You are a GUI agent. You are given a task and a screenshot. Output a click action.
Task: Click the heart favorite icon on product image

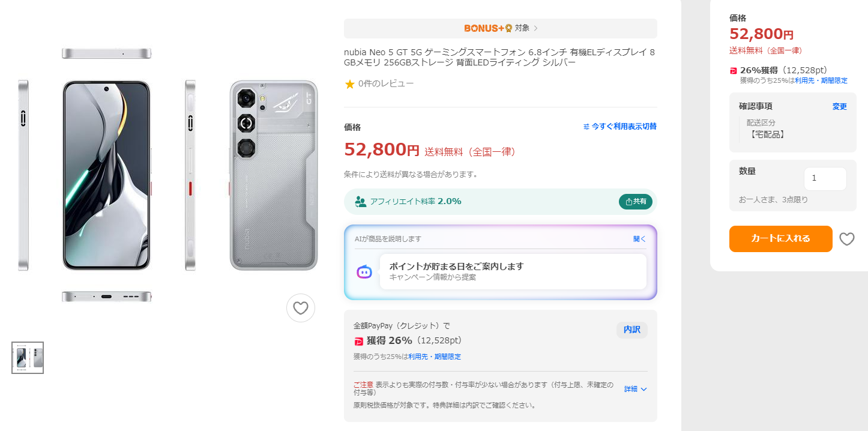click(300, 308)
